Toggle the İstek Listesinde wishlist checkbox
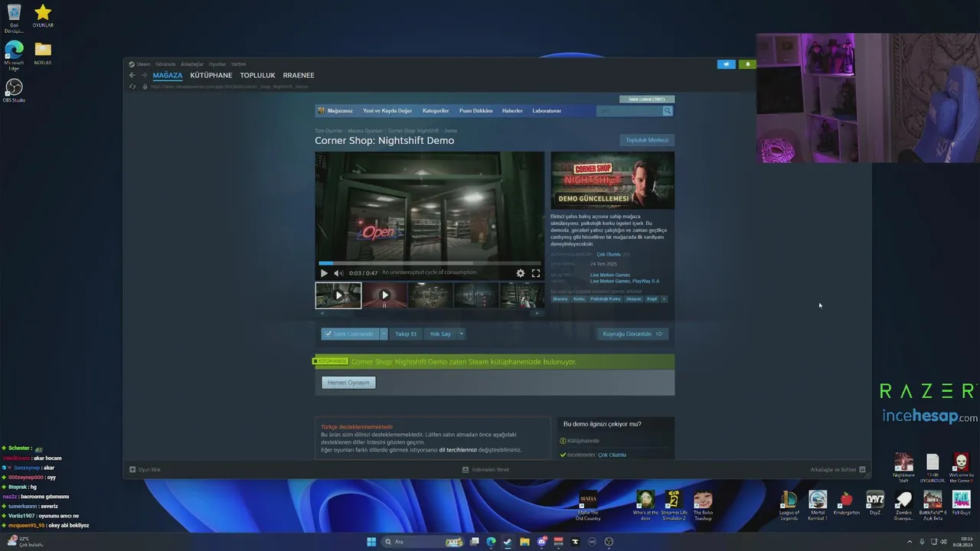This screenshot has height=551, width=980. [328, 334]
